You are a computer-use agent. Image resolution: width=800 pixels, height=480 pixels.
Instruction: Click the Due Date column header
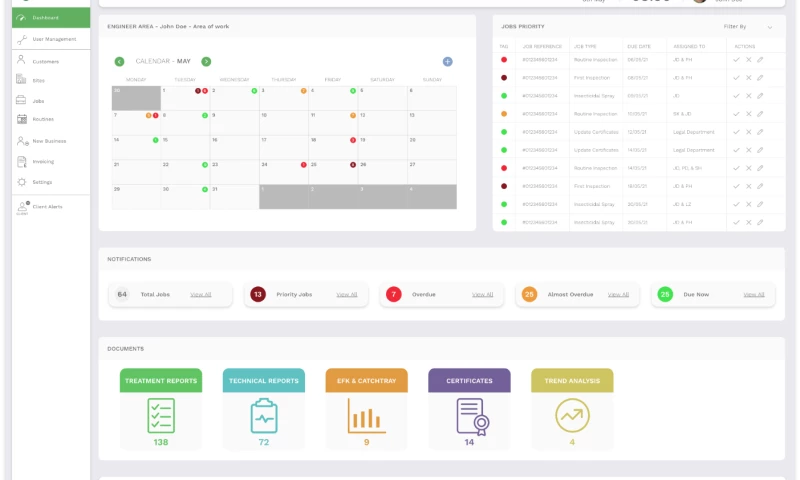pos(639,46)
